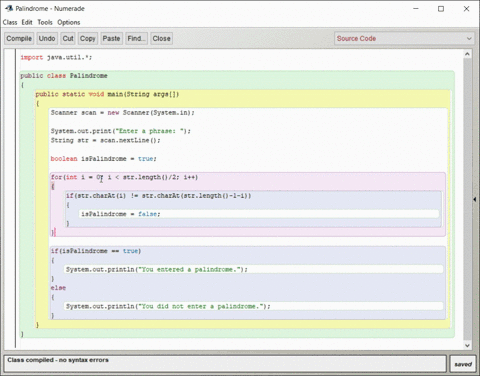Click the 'saved' status indicator
480x376 pixels.
(x=463, y=364)
